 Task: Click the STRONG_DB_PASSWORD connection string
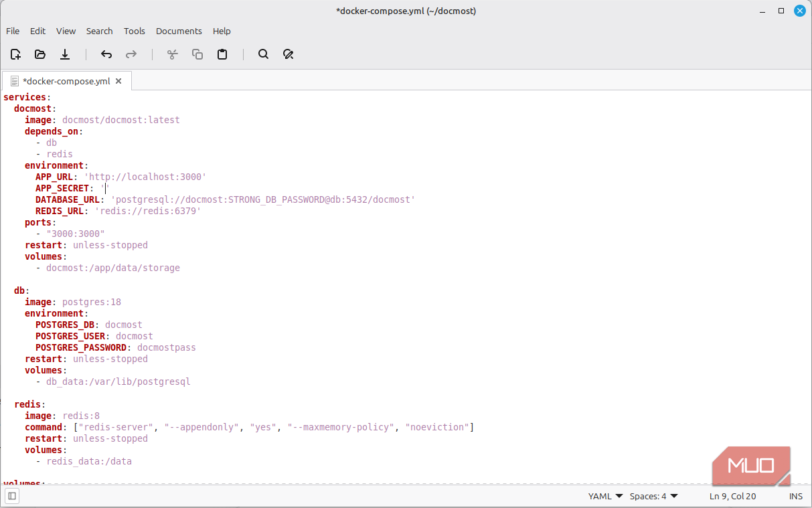pos(263,200)
